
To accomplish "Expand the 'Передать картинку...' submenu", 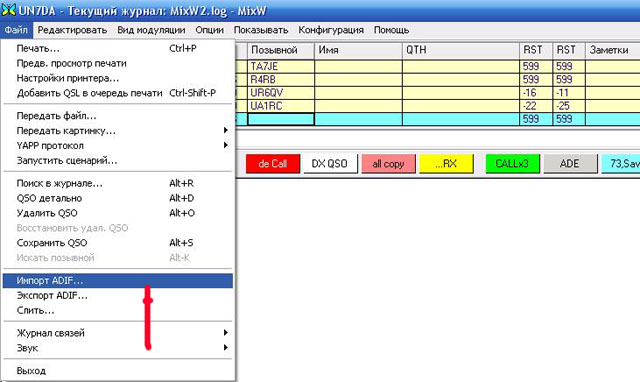I will 118,131.
